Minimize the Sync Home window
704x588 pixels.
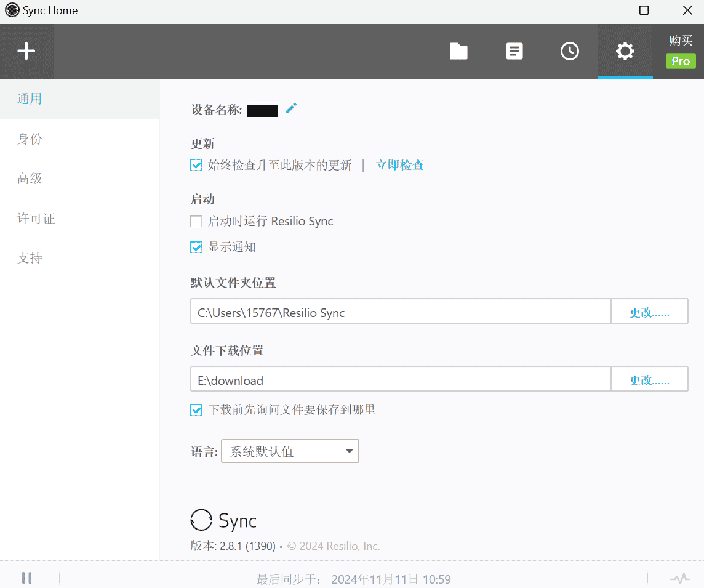click(x=602, y=10)
